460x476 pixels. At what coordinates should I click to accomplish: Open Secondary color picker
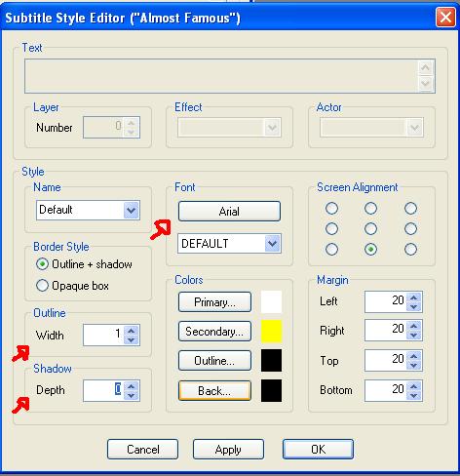point(214,332)
